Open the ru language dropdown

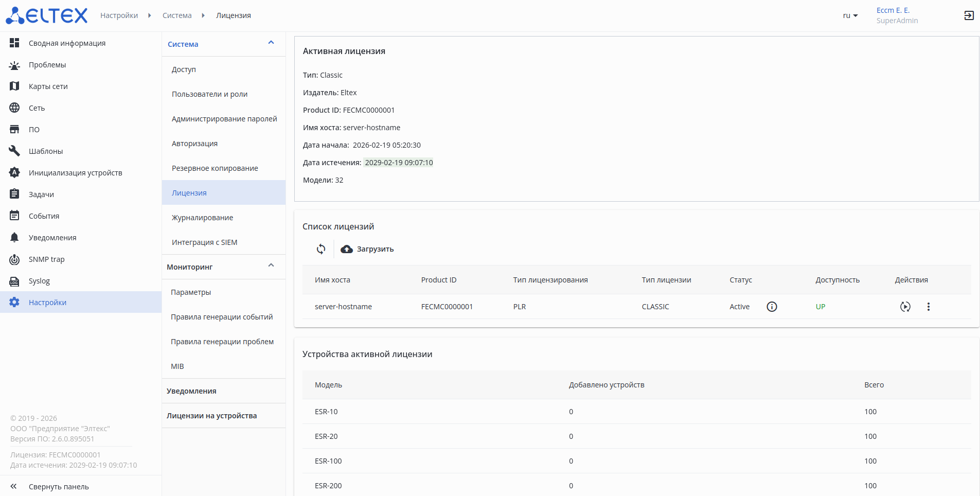pyautogui.click(x=850, y=15)
